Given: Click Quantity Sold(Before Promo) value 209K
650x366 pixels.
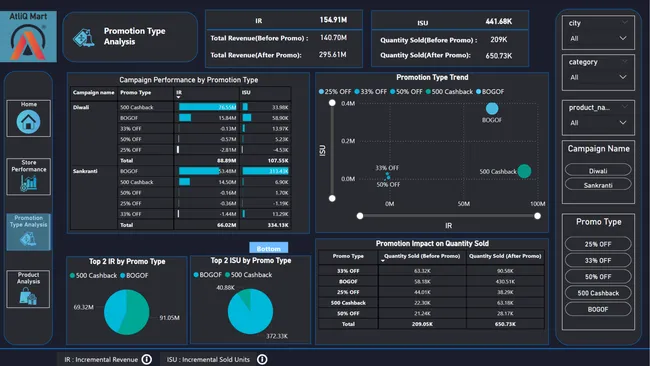Looking at the screenshot, I should (499, 40).
